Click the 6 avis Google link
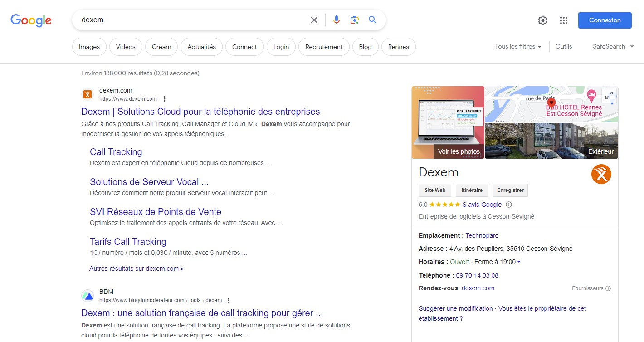The image size is (644, 342). pyautogui.click(x=482, y=205)
